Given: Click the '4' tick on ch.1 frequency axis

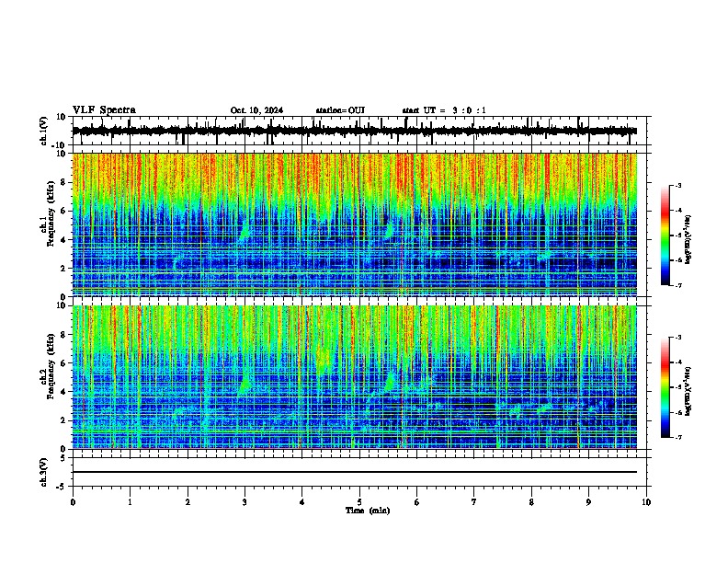Looking at the screenshot, I should (63, 240).
